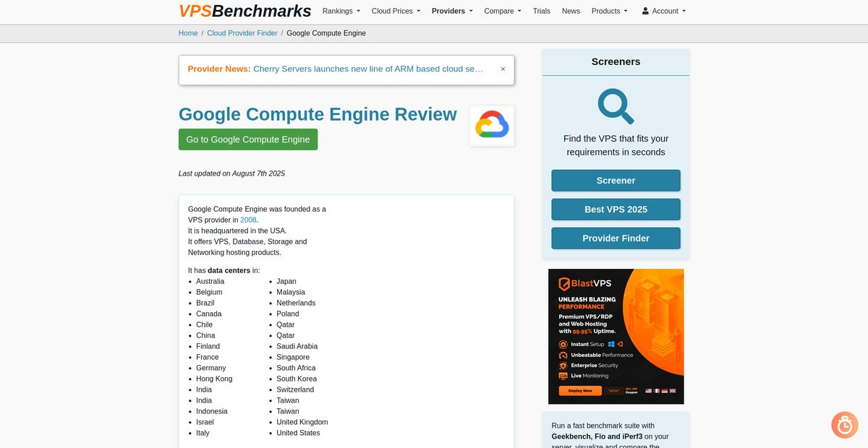Click Malaysia in data centers list
Screen dimensions: 868x448
point(291,292)
